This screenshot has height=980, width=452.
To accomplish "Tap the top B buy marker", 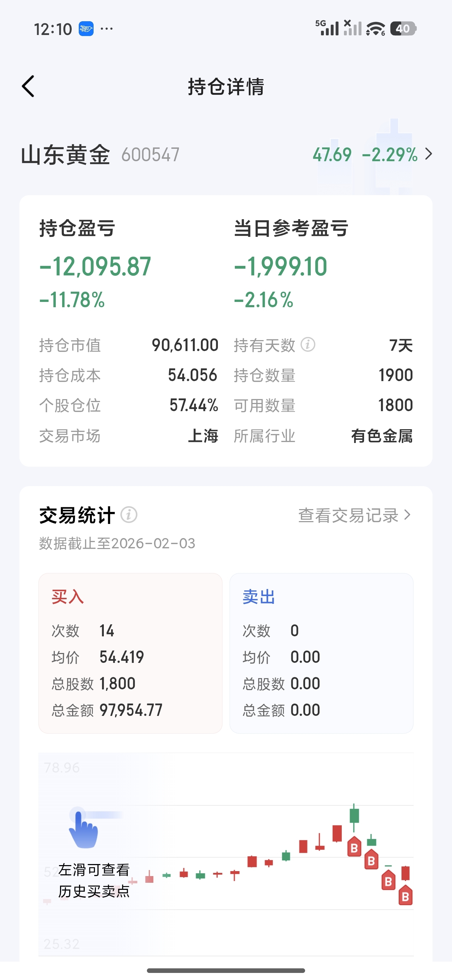I will pyautogui.click(x=354, y=847).
